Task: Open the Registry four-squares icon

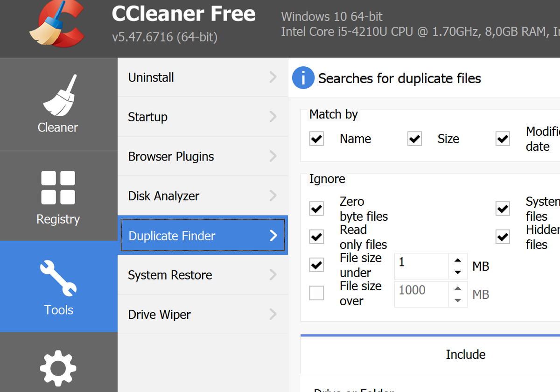Action: click(x=58, y=188)
